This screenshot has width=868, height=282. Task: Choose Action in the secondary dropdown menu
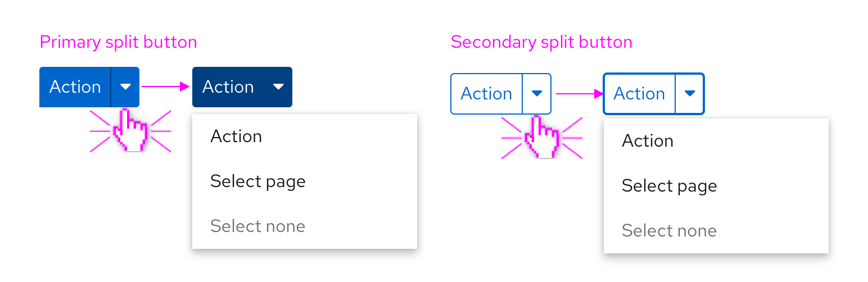coord(648,141)
